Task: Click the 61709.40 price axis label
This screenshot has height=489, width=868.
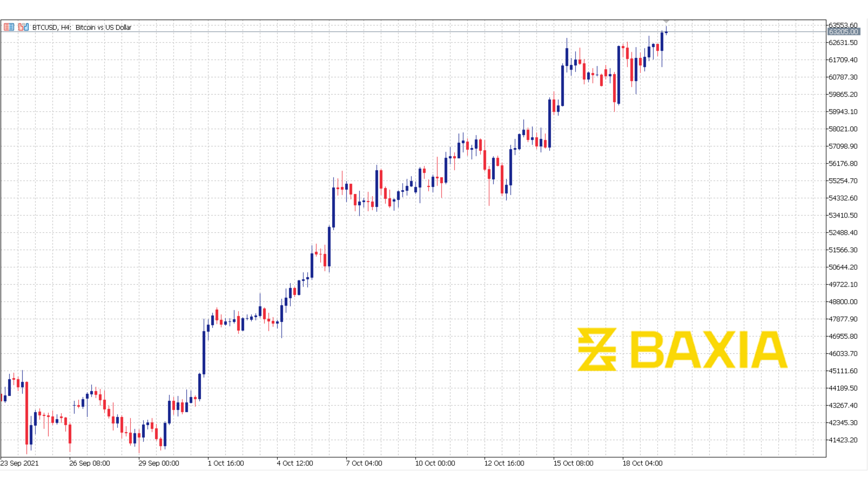Action: point(843,60)
